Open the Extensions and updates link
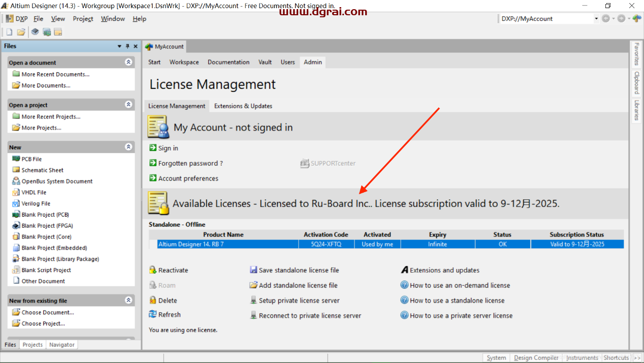Viewport: 644px width, 363px height. coord(444,270)
